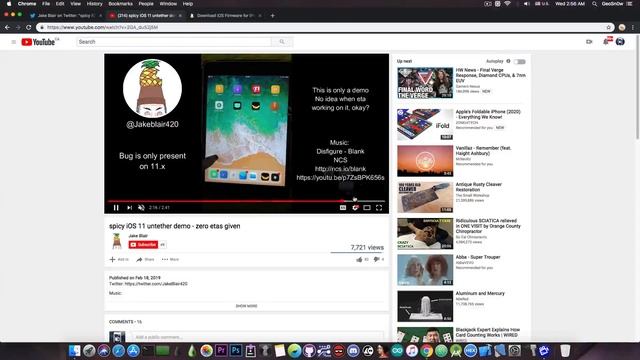The image size is (640, 360).
Task: Expand the description with SHOW MORE
Action: point(247,306)
